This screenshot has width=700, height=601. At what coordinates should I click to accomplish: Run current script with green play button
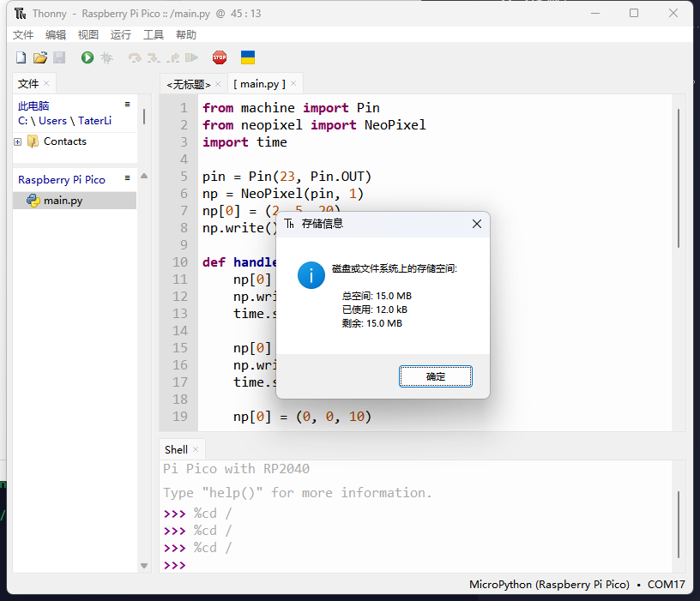coord(87,57)
